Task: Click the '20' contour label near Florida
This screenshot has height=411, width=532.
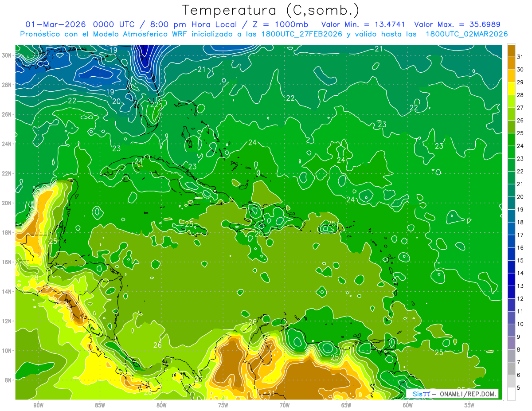Action: 117,102
